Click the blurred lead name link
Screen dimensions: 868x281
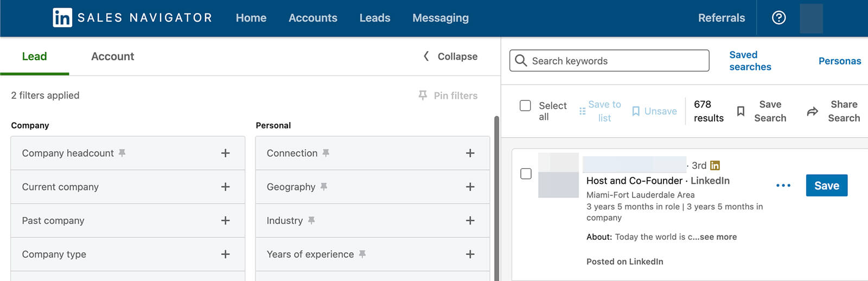click(x=634, y=164)
